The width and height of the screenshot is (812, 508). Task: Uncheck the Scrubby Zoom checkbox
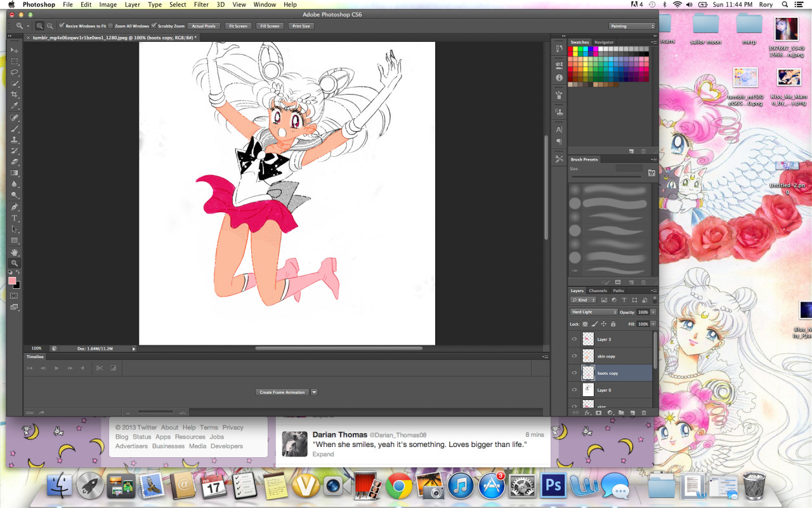click(154, 26)
